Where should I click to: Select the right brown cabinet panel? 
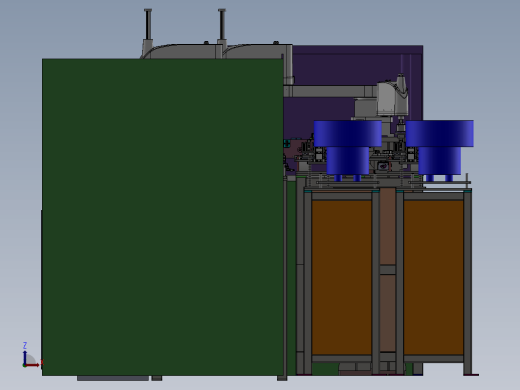[434, 277]
